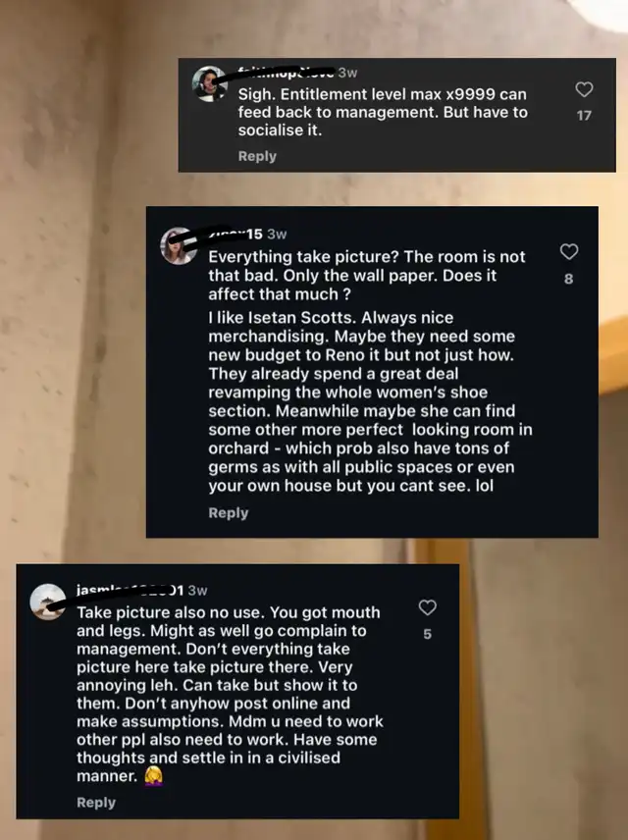Reply to the "Everything take picture?" comment
Image resolution: width=628 pixels, height=840 pixels.
tap(228, 512)
